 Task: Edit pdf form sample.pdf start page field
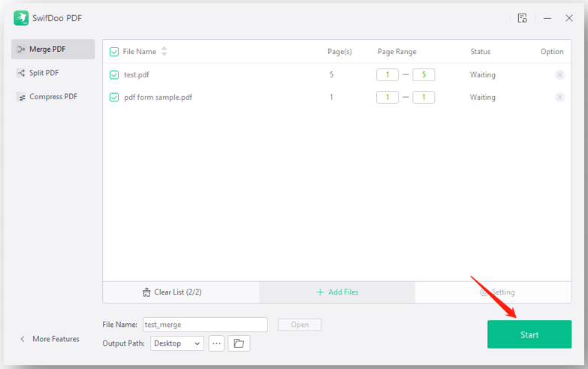387,98
